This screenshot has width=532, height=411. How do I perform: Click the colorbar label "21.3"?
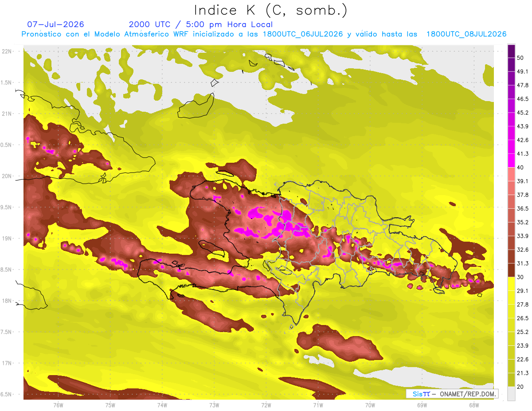(523, 373)
